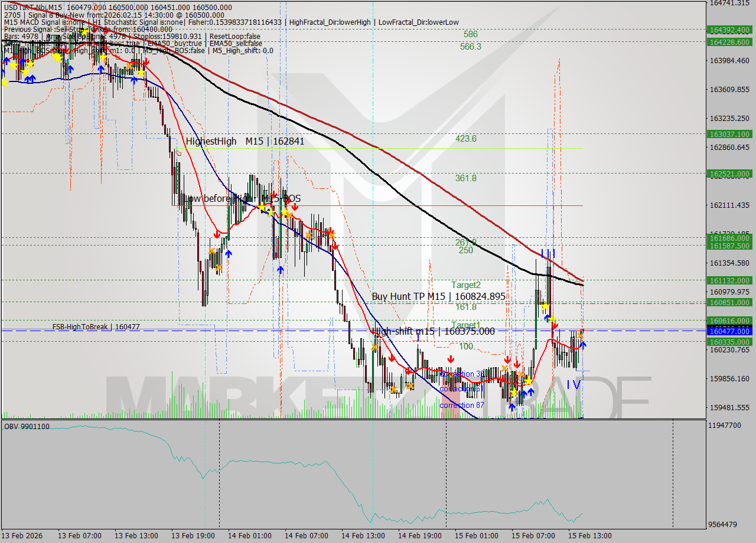Image resolution: width=756 pixels, height=543 pixels.
Task: Click the orange X marker in the 15 Feb correction cluster
Action: pos(505,368)
